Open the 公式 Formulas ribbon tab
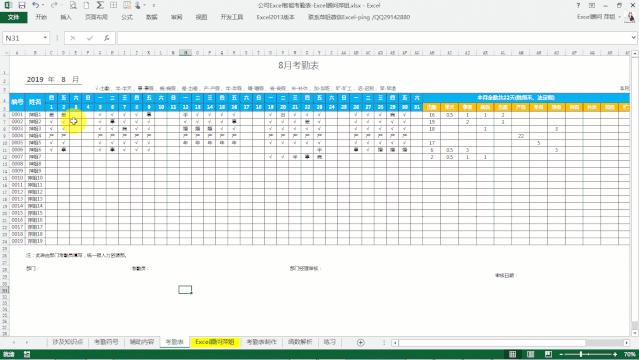Screen dimensions: 639x360 pyautogui.click(x=127, y=17)
